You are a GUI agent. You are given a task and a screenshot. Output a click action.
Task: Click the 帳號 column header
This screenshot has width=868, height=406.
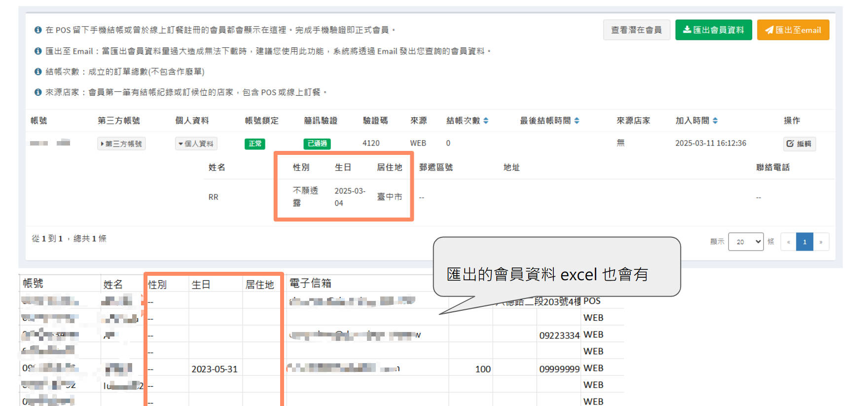pyautogui.click(x=38, y=121)
